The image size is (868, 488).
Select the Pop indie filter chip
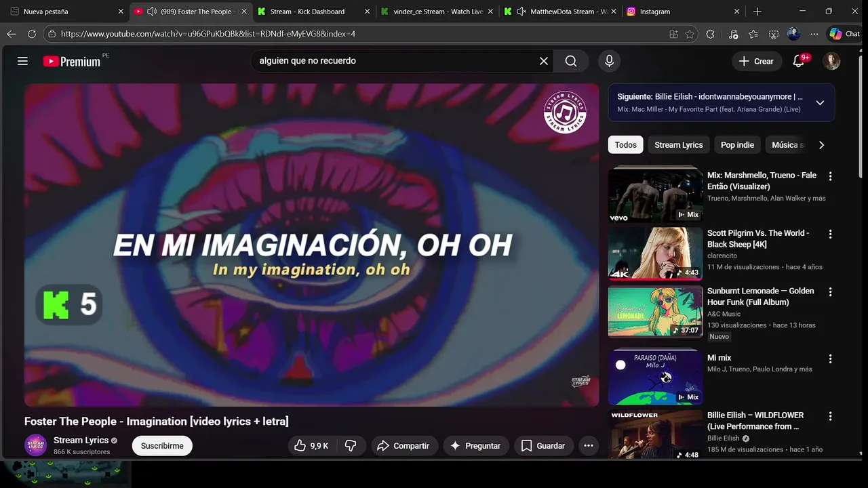click(x=737, y=145)
